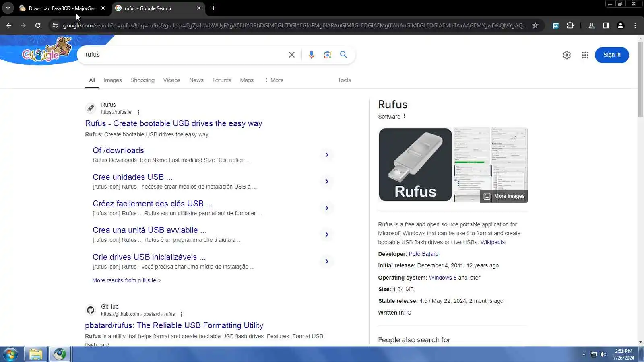Screen dimensions: 644x362
Task: Open Google quick settings gear
Action: (x=566, y=55)
